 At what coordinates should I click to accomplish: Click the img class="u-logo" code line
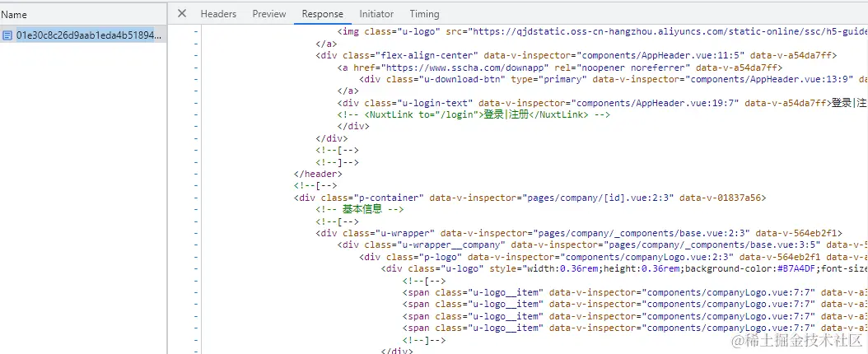tap(602, 31)
